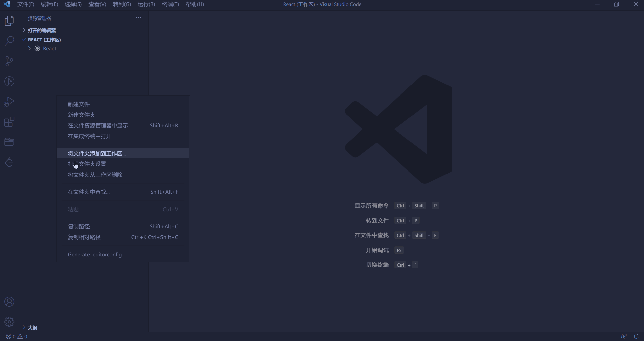Click the explorer more actions ellipsis button

(x=139, y=18)
